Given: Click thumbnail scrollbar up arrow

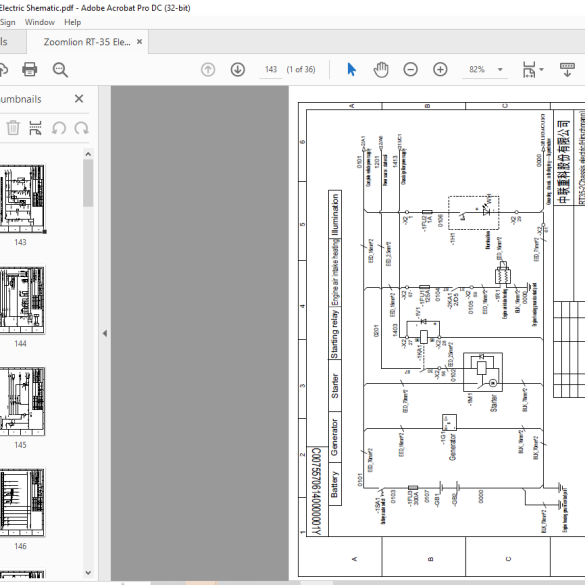Looking at the screenshot, I should (88, 154).
